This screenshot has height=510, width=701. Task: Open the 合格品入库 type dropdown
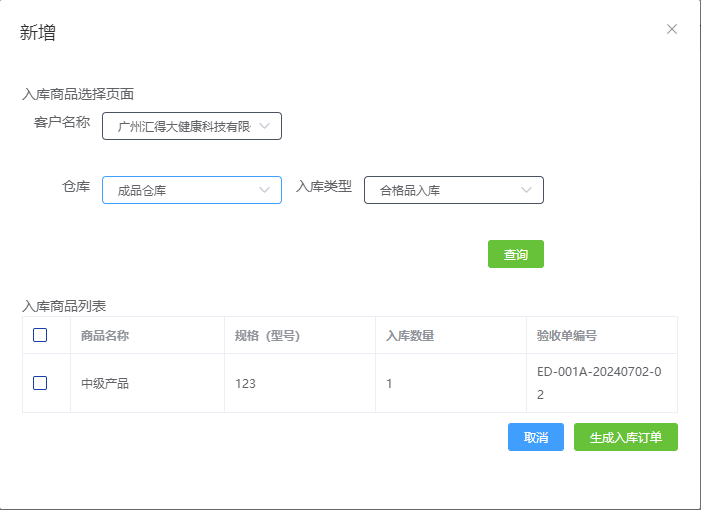(445, 190)
